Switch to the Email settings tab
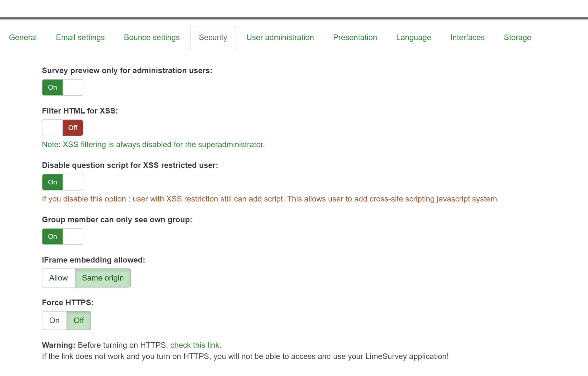The height and width of the screenshot is (376, 588). click(x=80, y=38)
